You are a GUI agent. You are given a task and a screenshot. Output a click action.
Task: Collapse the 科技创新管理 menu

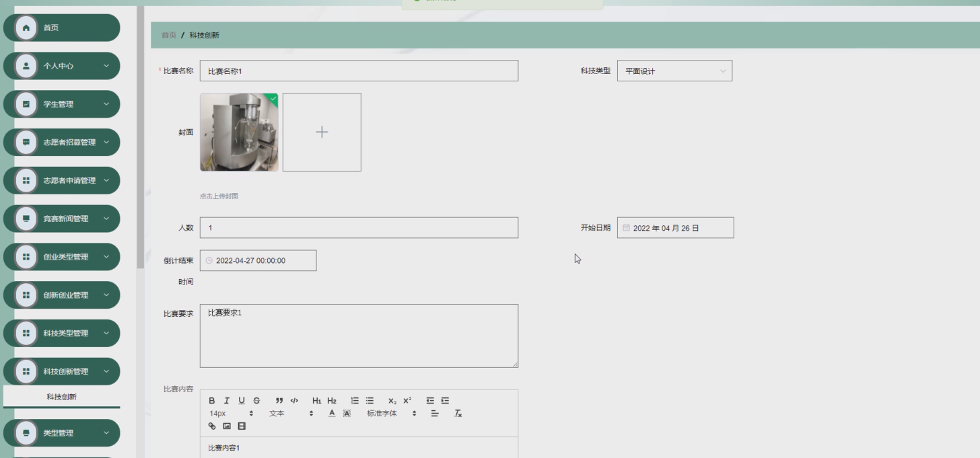(x=62, y=371)
